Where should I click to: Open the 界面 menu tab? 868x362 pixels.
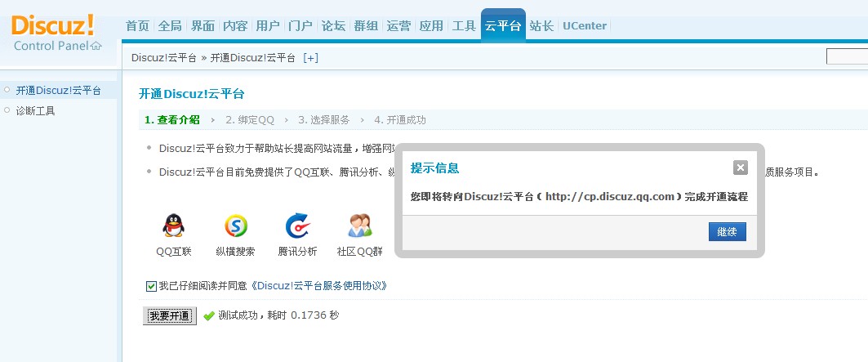pyautogui.click(x=203, y=25)
